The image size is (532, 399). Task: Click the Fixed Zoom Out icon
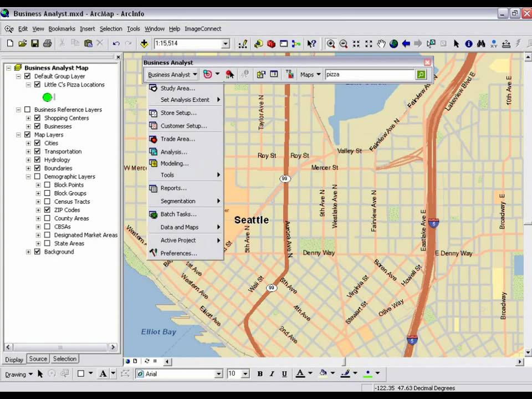(x=369, y=44)
